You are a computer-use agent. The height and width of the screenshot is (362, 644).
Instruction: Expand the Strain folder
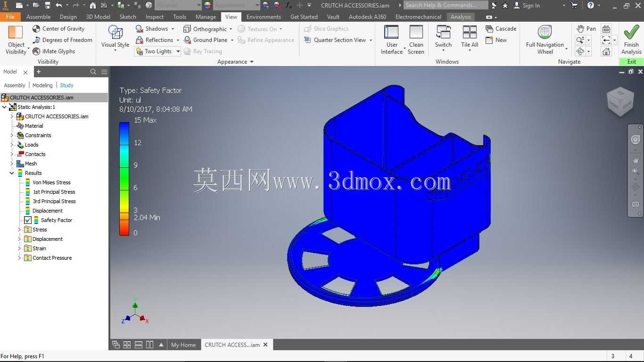(x=19, y=248)
